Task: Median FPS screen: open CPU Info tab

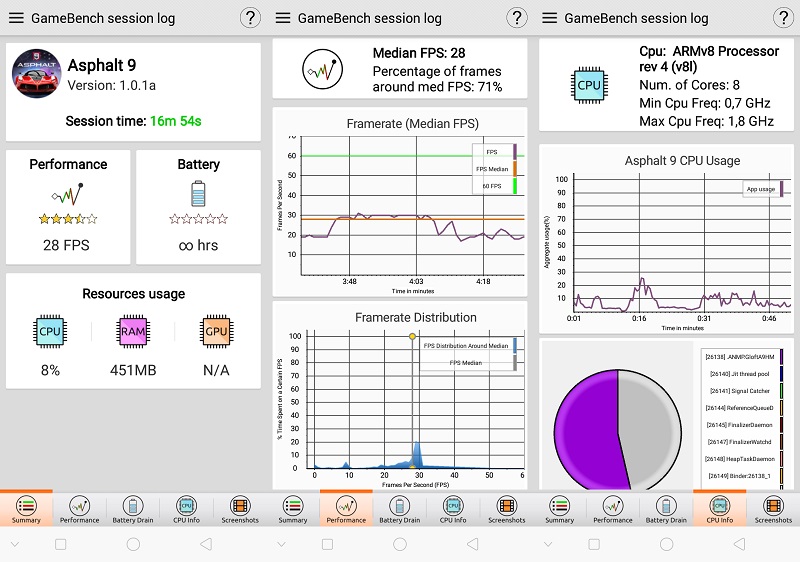Action: click(x=453, y=509)
